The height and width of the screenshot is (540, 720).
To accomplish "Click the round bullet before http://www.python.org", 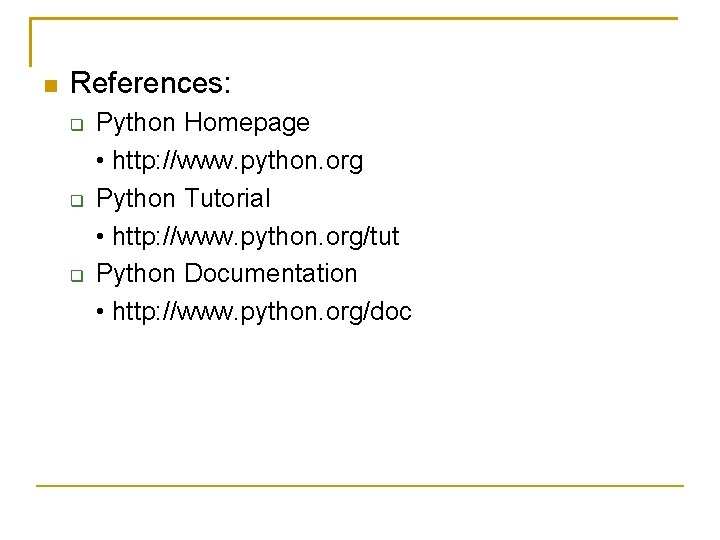I will (x=102, y=162).
